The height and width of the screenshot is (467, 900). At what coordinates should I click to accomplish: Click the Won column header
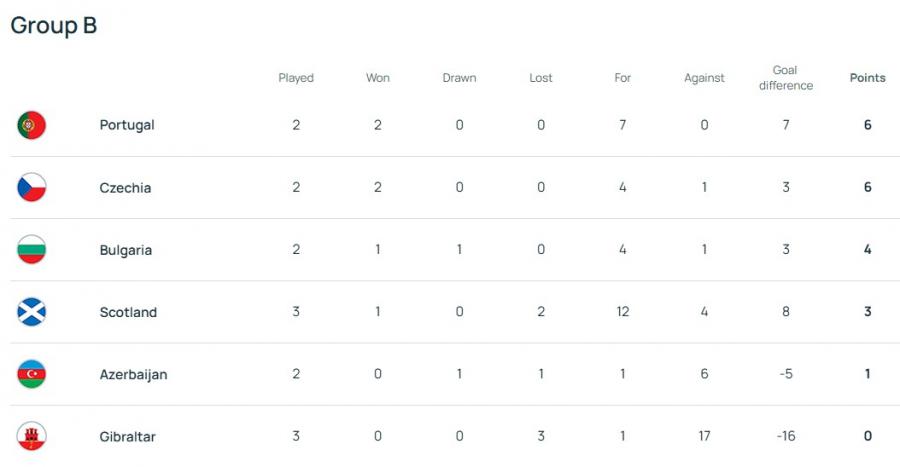point(378,78)
